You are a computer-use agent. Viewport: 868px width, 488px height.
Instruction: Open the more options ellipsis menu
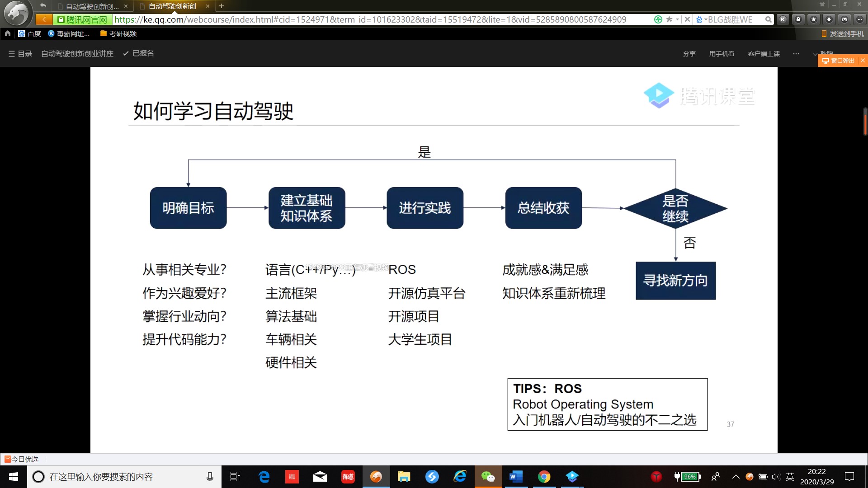tap(796, 54)
